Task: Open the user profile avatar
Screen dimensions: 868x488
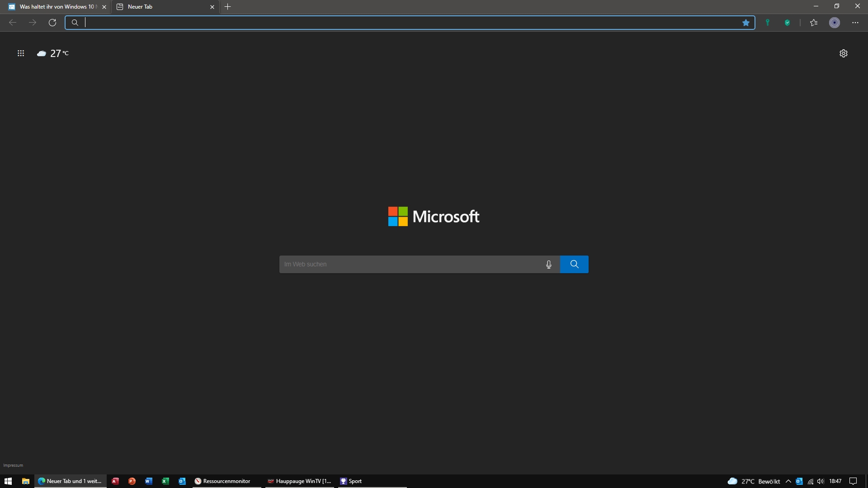Action: (x=835, y=23)
